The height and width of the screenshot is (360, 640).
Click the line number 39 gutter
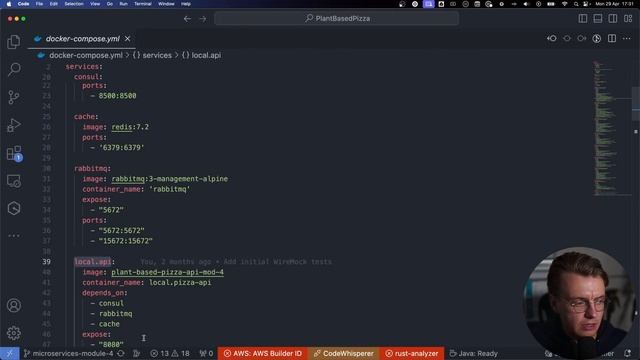tap(47, 262)
